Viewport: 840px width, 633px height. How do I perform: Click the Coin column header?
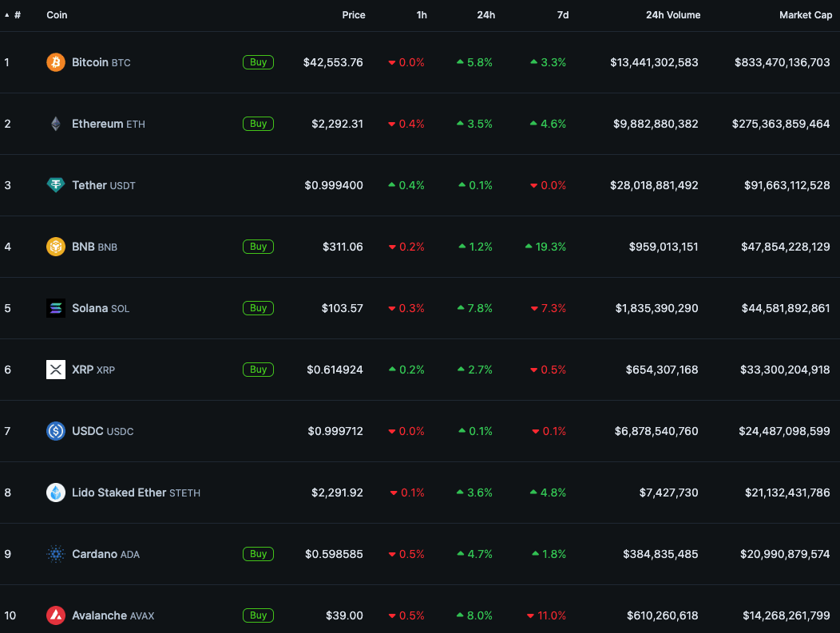(57, 15)
